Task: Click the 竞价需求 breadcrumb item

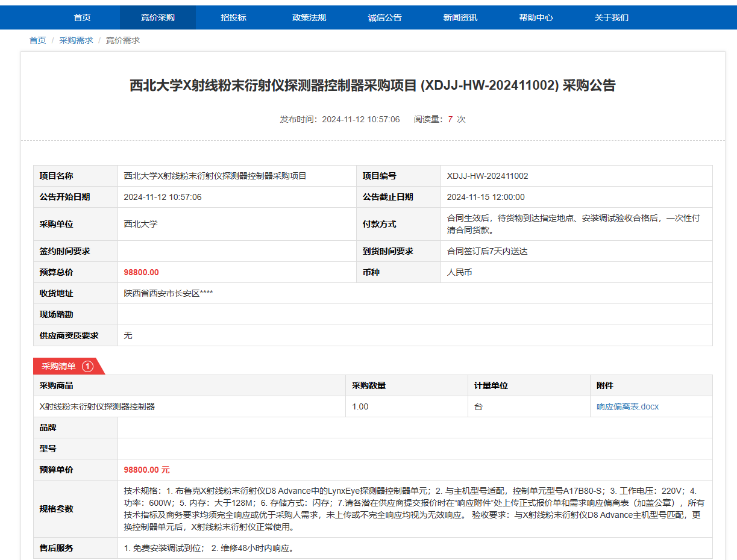Action: pyautogui.click(x=123, y=40)
